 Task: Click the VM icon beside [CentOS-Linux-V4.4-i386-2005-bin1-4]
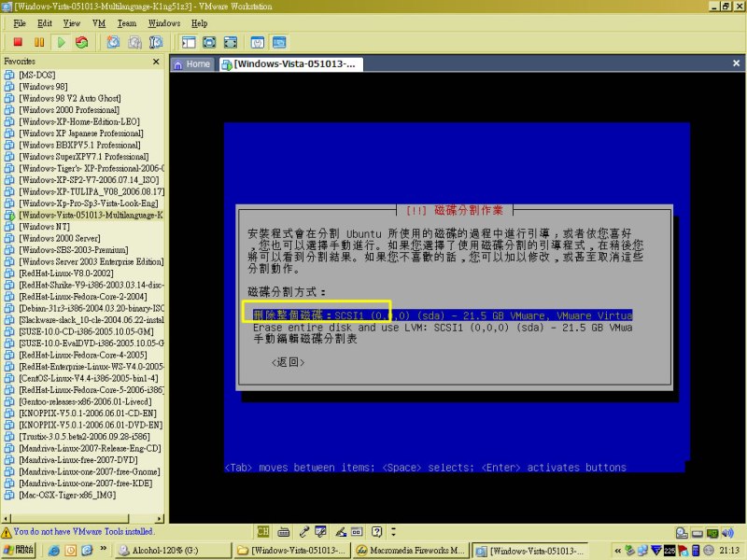click(x=9, y=378)
